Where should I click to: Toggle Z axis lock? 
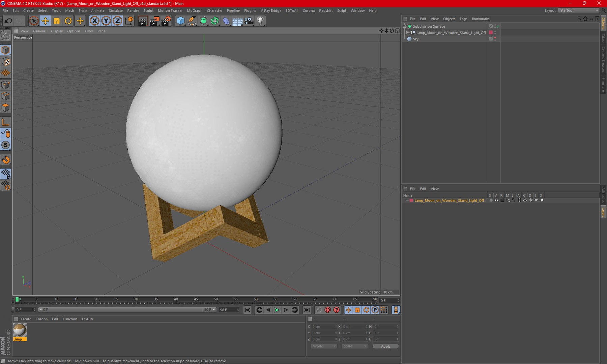pyautogui.click(x=117, y=21)
